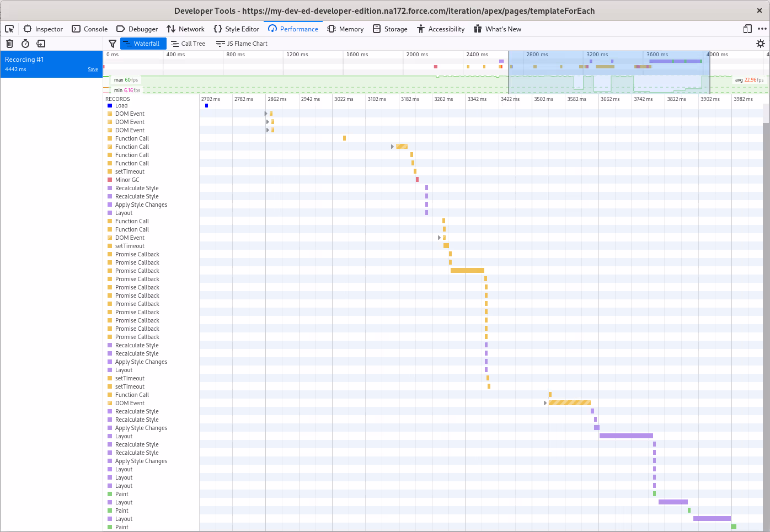Viewport: 770px width, 532px height.
Task: Open the What's New tab
Action: pyautogui.click(x=497, y=29)
